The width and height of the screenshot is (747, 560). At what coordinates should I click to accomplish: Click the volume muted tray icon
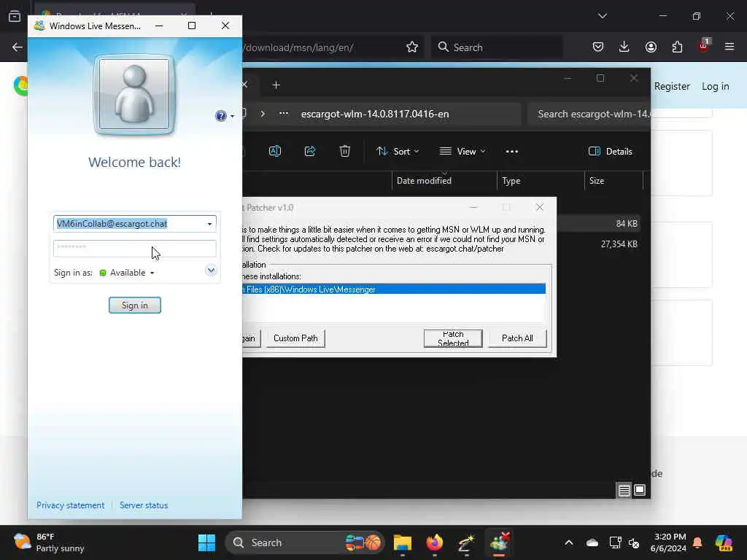point(634,542)
